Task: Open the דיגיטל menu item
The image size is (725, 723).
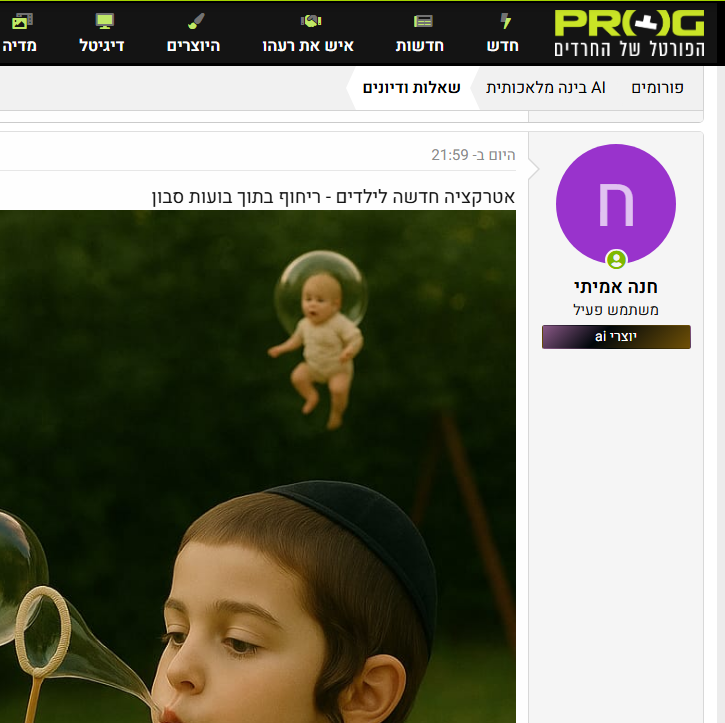Action: (102, 46)
